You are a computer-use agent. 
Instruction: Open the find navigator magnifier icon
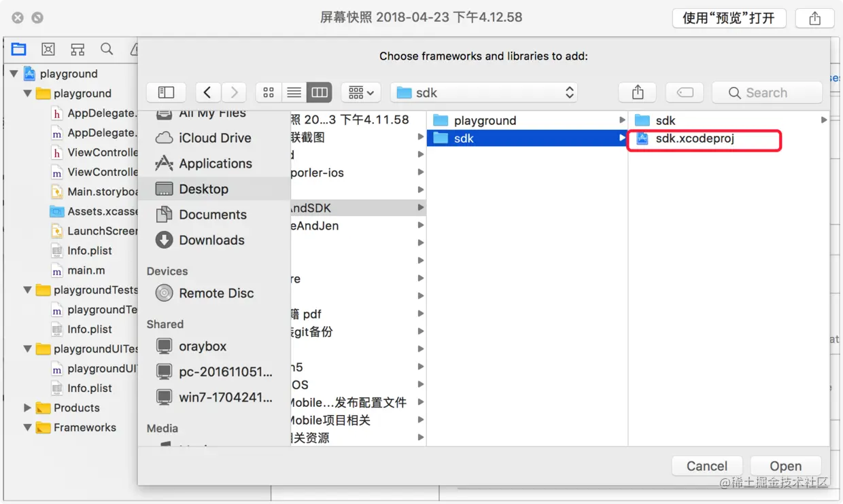107,49
